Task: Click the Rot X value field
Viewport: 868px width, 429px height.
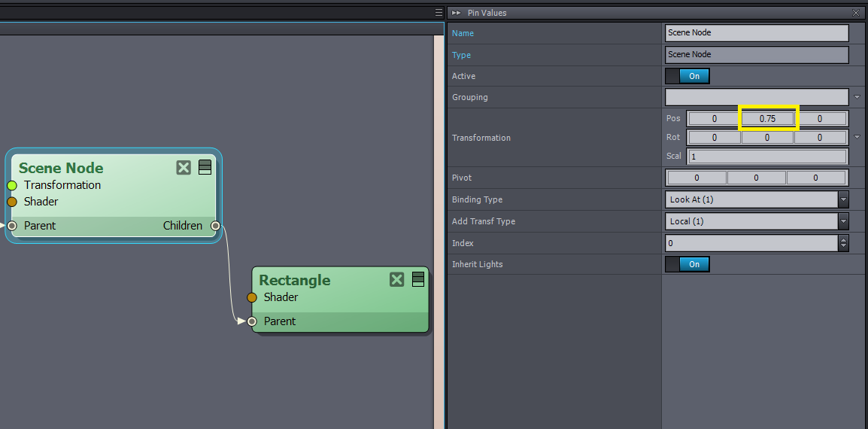Action: click(715, 138)
